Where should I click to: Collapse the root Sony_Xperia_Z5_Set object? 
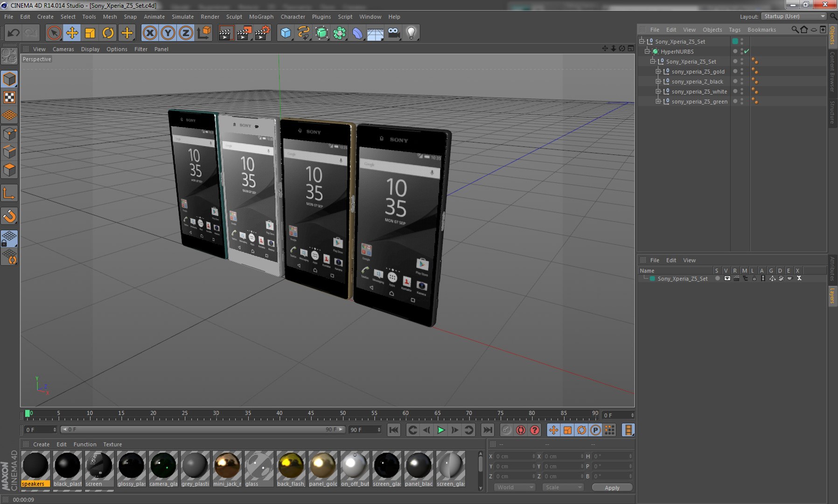642,41
